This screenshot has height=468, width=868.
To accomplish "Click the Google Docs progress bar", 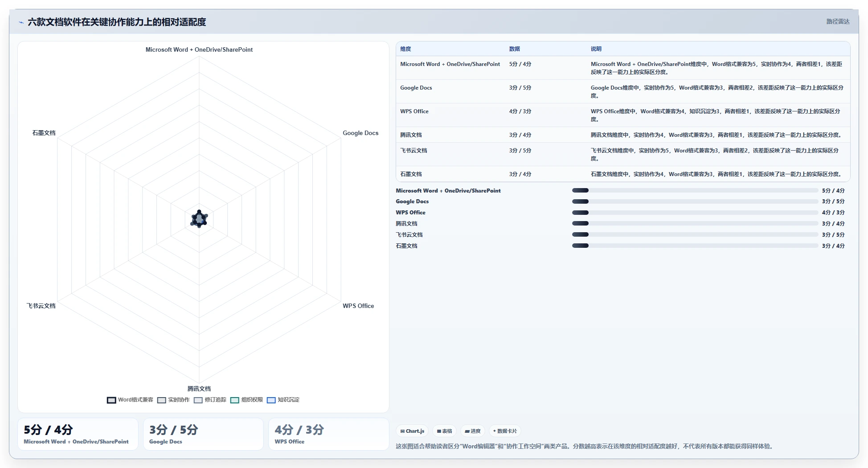I will [695, 201].
